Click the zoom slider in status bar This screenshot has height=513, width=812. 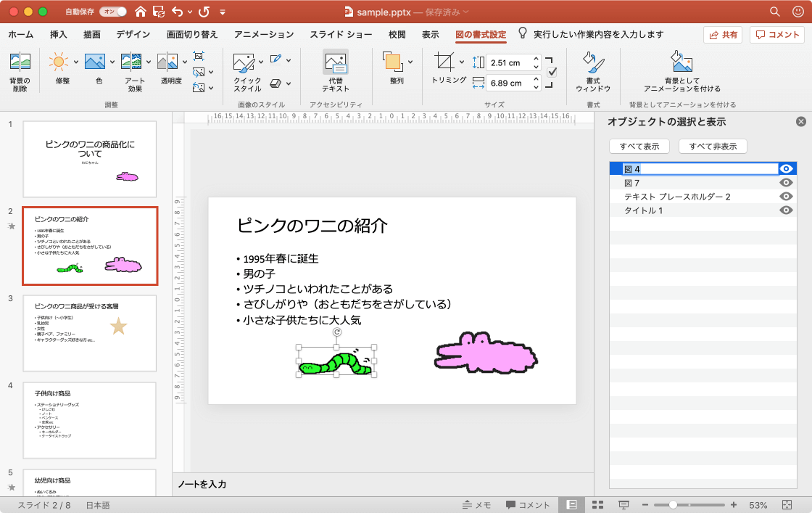click(x=674, y=505)
